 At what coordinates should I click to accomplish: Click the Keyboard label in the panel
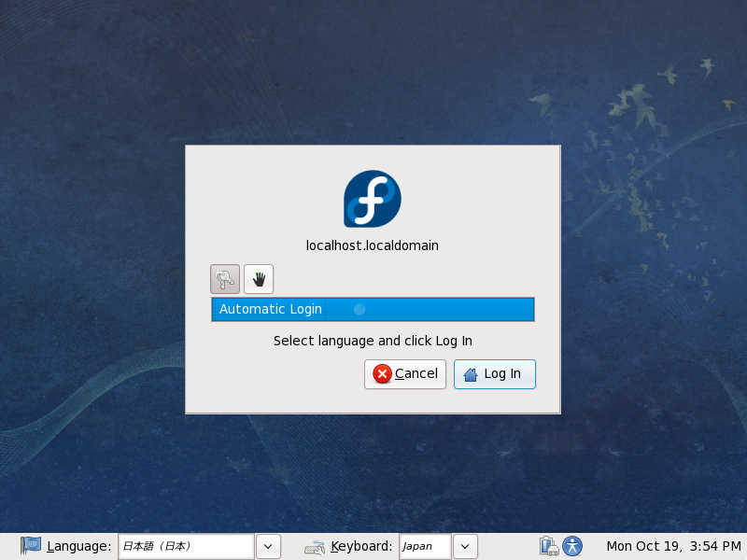point(361,546)
